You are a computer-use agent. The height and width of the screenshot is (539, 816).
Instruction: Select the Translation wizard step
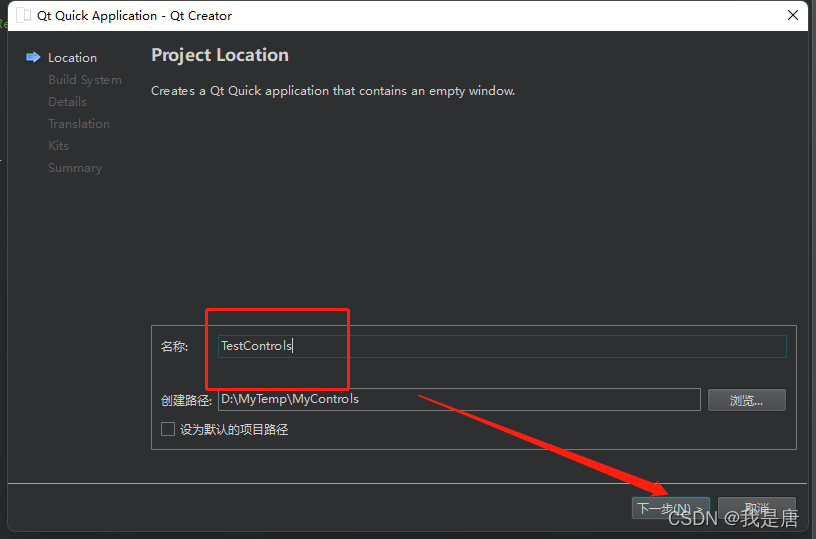pyautogui.click(x=79, y=124)
